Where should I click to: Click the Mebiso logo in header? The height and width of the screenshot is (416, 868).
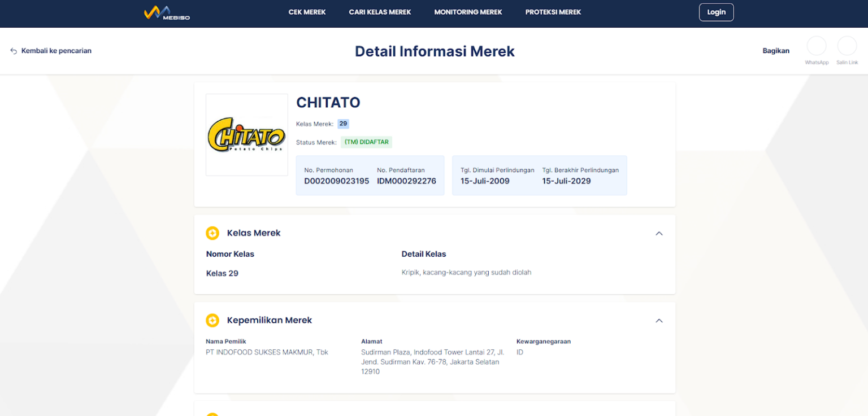coord(167,13)
